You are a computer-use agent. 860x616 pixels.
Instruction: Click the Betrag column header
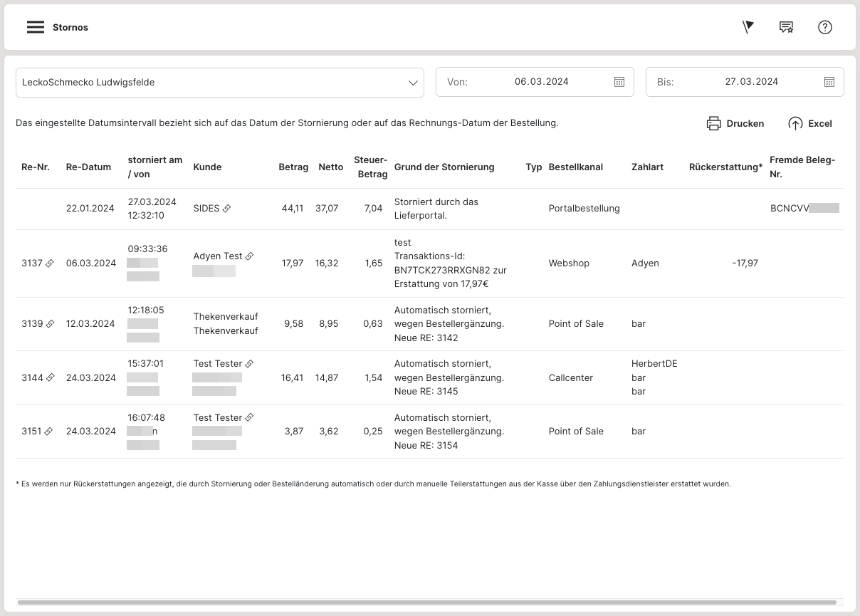point(293,167)
